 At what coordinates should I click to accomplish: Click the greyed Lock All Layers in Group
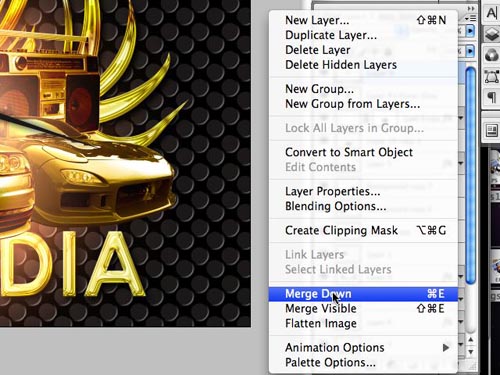(363, 128)
